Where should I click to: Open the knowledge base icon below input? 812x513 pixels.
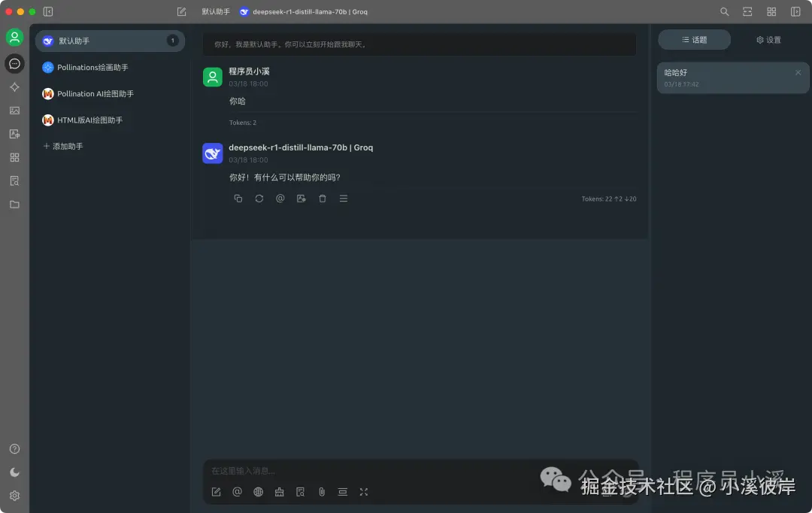(300, 492)
